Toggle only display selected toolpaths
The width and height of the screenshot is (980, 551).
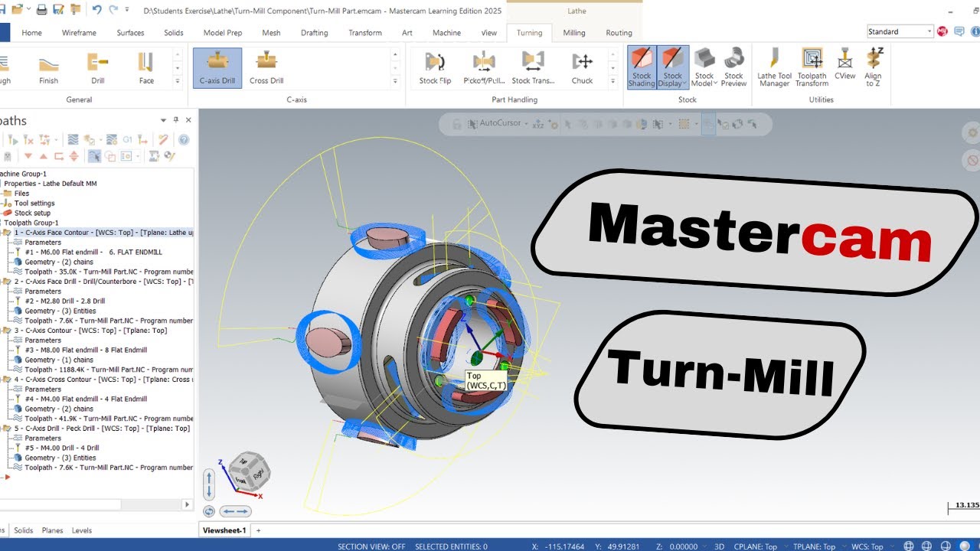(x=94, y=156)
